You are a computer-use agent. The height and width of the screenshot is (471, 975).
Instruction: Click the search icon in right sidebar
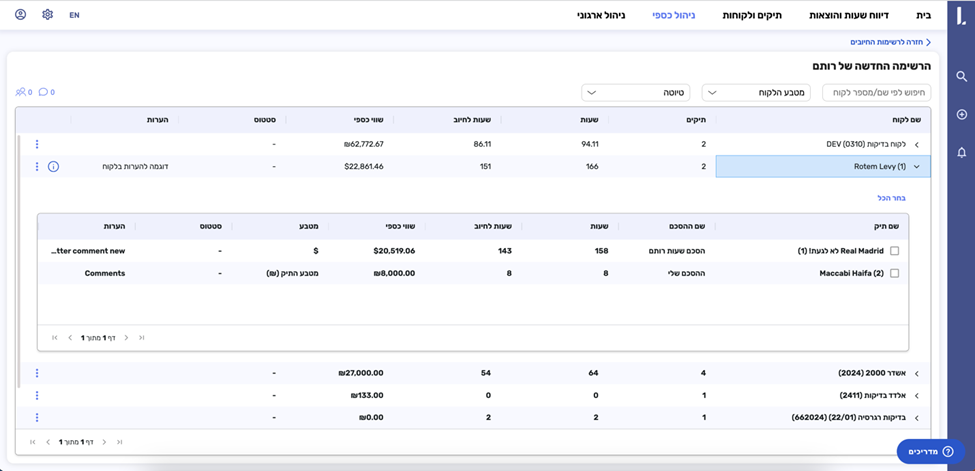point(961,76)
